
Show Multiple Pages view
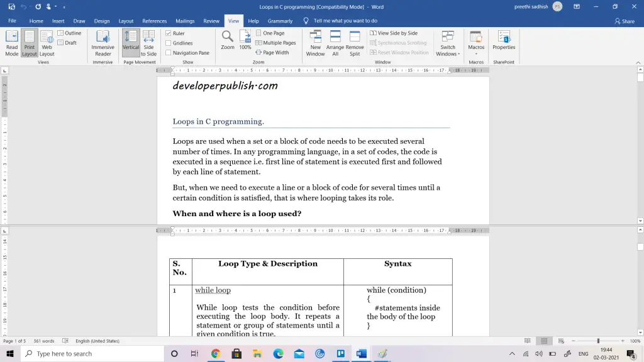click(x=275, y=43)
